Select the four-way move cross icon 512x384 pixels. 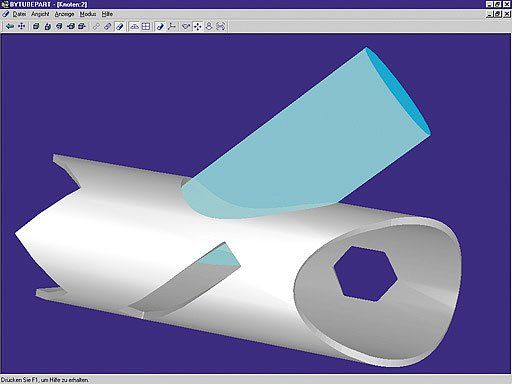22,26
